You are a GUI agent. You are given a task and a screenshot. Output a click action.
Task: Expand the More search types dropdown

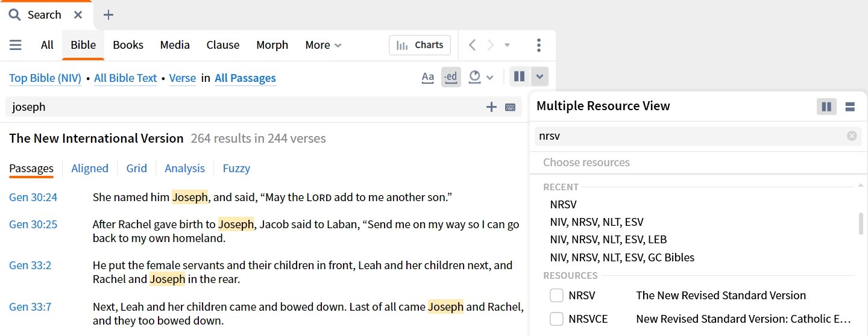click(x=323, y=45)
